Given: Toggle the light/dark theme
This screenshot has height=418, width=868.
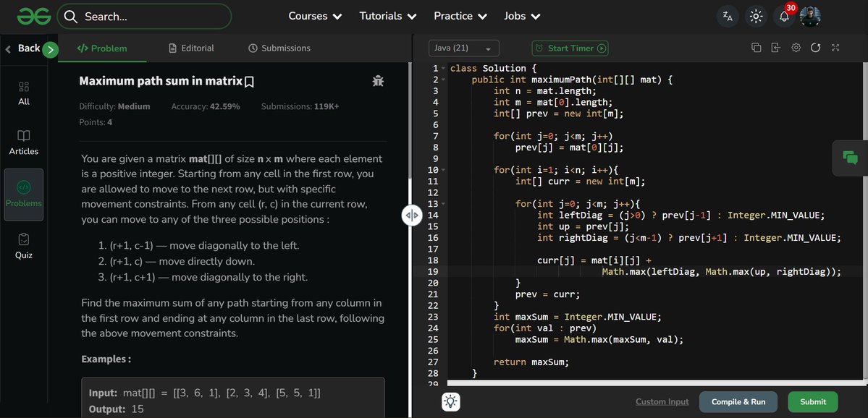Looking at the screenshot, I should click(x=755, y=14).
